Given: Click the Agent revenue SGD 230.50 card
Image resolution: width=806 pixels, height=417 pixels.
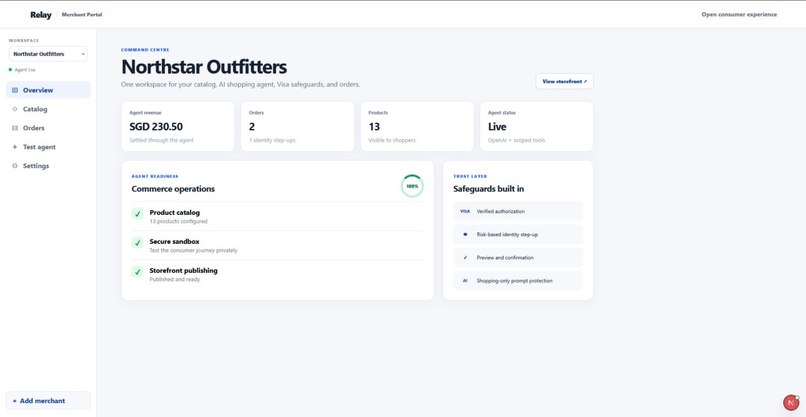Looking at the screenshot, I should click(x=178, y=126).
